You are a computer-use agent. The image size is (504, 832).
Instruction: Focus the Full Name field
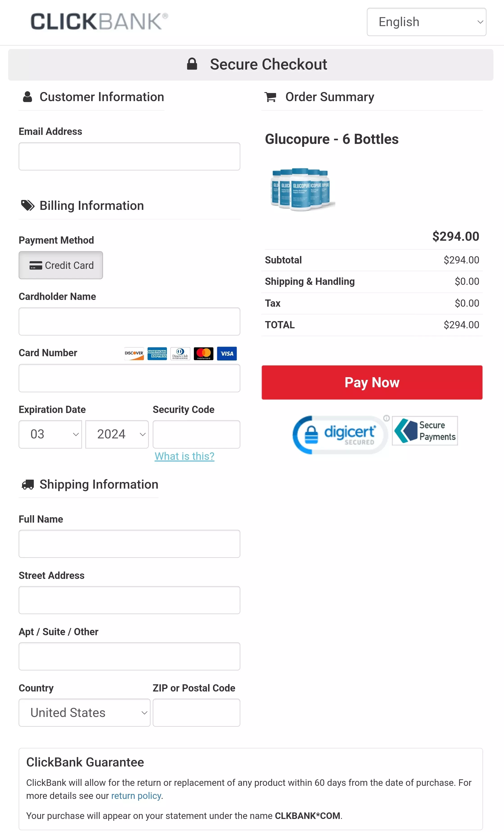(x=129, y=544)
